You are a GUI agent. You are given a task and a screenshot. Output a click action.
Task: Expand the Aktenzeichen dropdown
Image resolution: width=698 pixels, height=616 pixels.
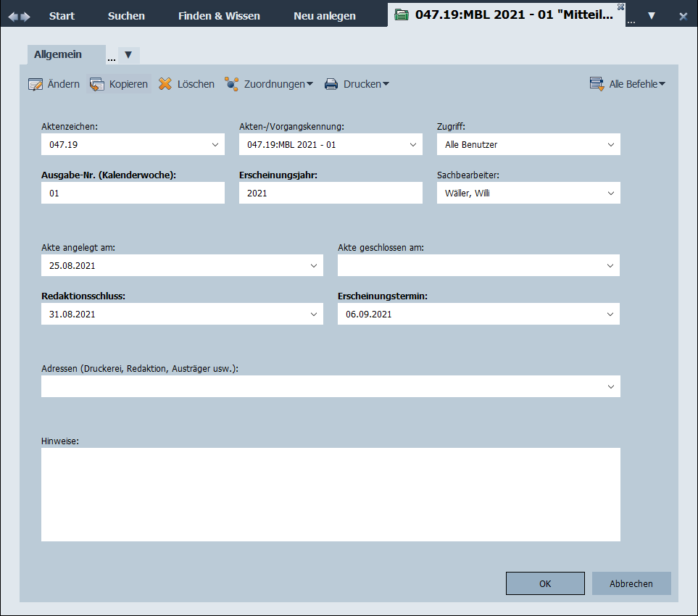(x=215, y=144)
